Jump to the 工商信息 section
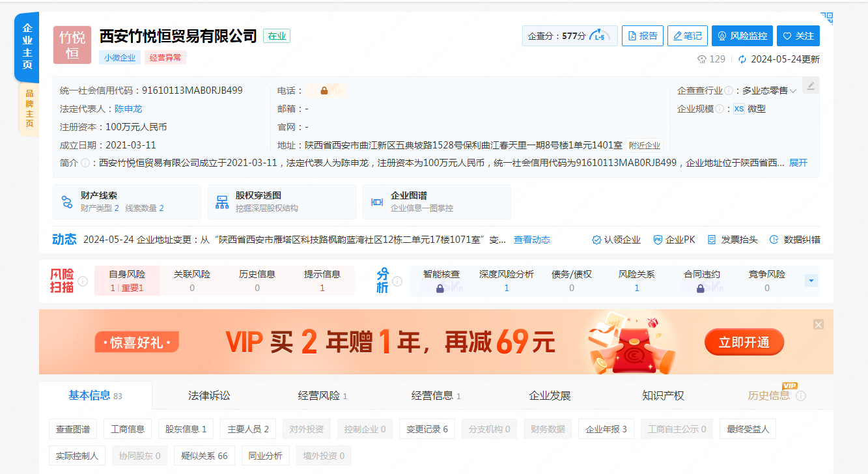The width and height of the screenshot is (868, 474). (x=128, y=429)
